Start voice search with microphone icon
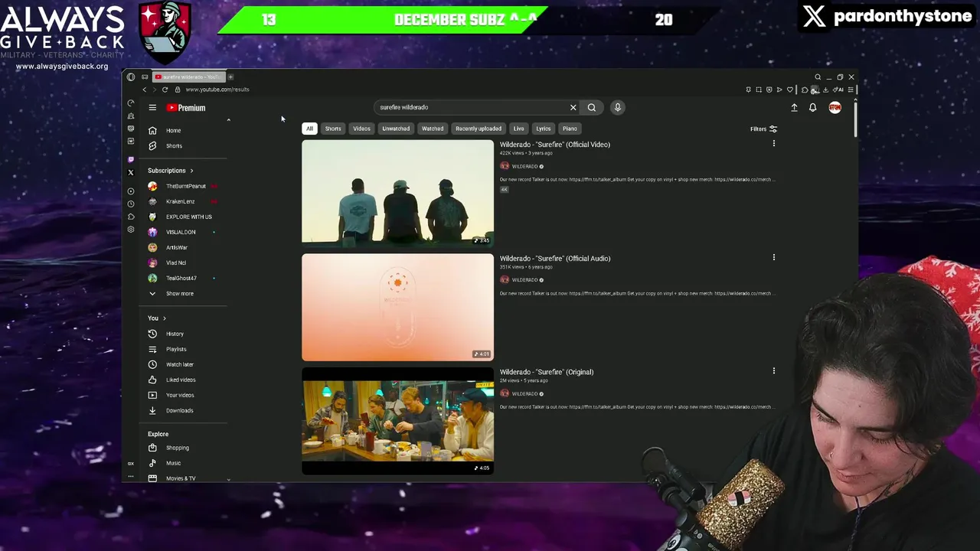 coord(617,107)
